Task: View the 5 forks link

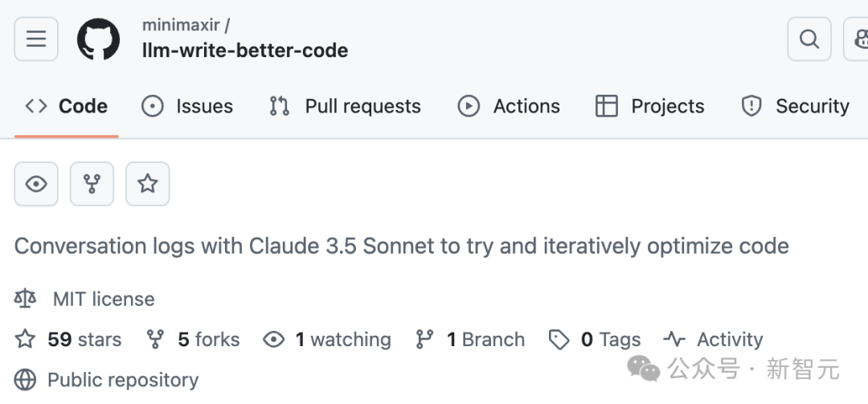Action: click(208, 340)
